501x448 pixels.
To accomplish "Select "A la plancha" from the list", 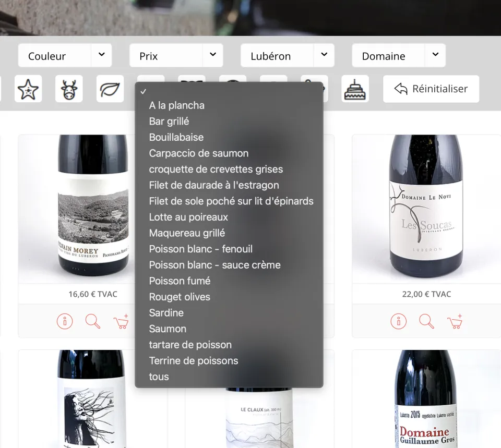I will 229,105.
